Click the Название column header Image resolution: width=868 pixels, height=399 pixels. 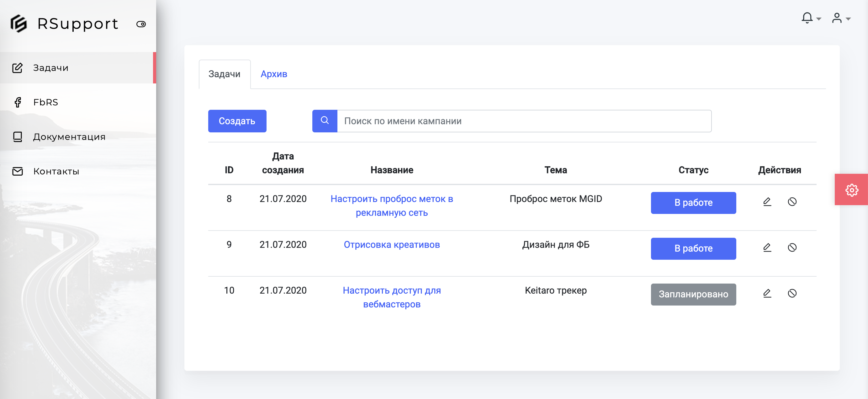[x=392, y=170]
